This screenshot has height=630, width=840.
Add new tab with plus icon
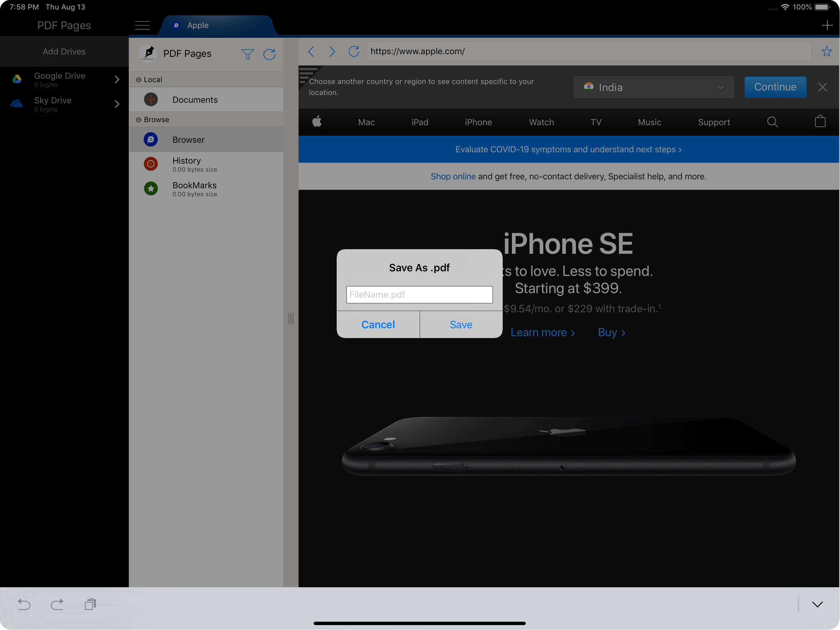[827, 26]
